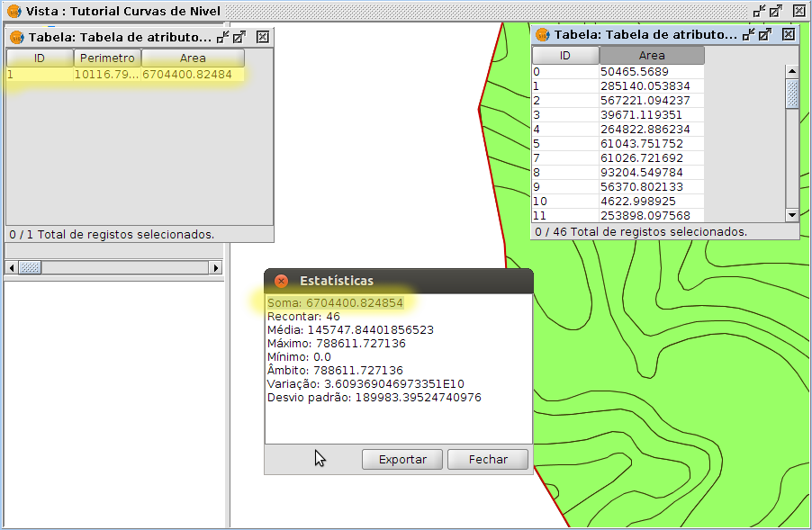Viewport: 812px width, 530px height.
Task: Maximize the Vista Tutorial Curvas de Nivel window
Action: [775, 11]
